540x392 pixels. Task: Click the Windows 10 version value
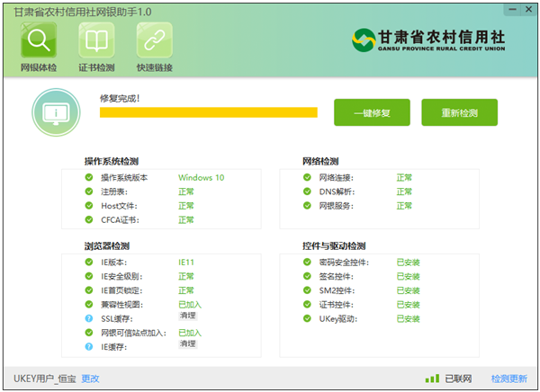pyautogui.click(x=201, y=178)
